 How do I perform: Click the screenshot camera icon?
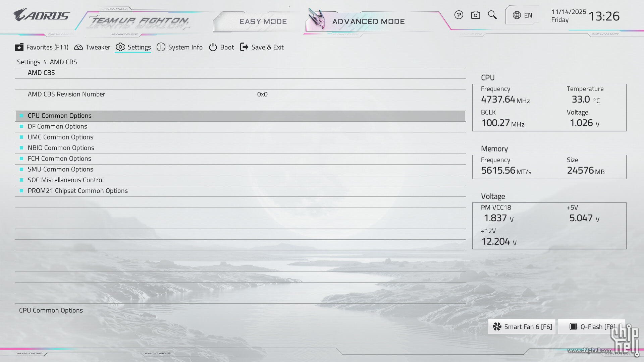pyautogui.click(x=475, y=15)
